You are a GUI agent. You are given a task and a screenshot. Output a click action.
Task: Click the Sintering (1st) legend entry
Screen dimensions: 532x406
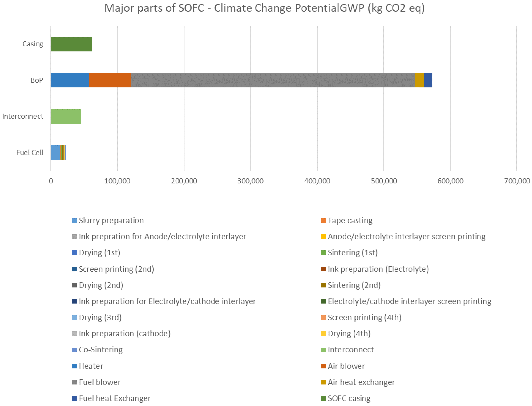coord(352,253)
